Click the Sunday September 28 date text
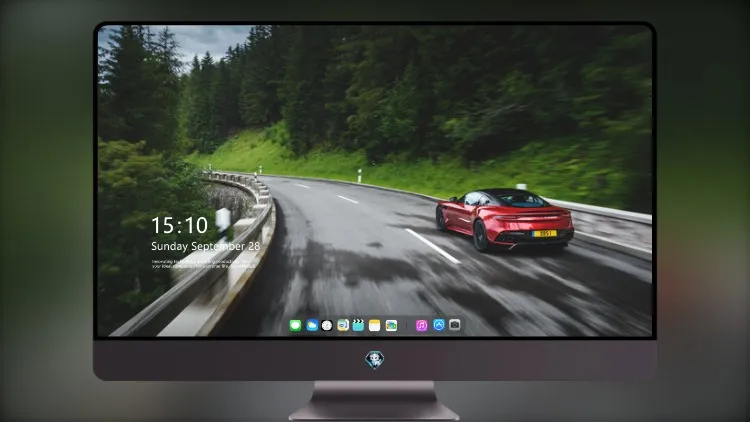Image resolution: width=750 pixels, height=422 pixels. coord(206,246)
